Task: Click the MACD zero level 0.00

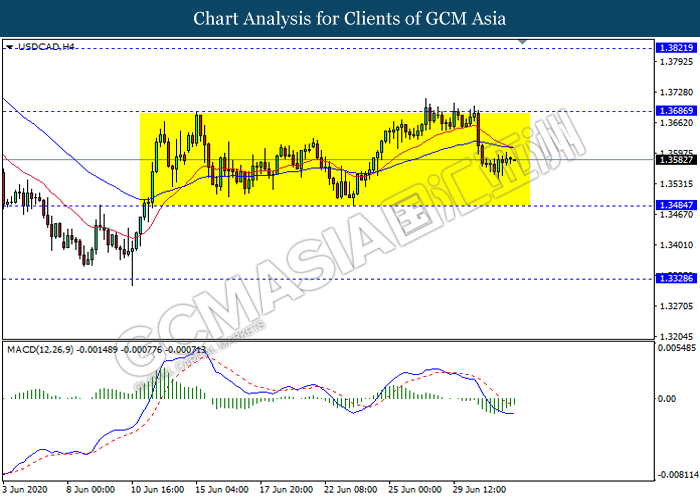Action: [x=667, y=399]
